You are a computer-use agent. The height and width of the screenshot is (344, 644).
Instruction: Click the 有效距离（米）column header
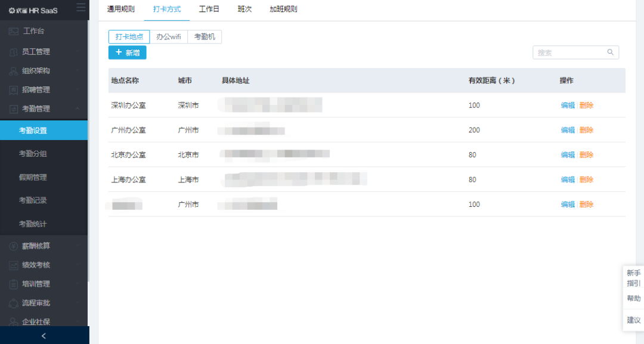coord(491,80)
